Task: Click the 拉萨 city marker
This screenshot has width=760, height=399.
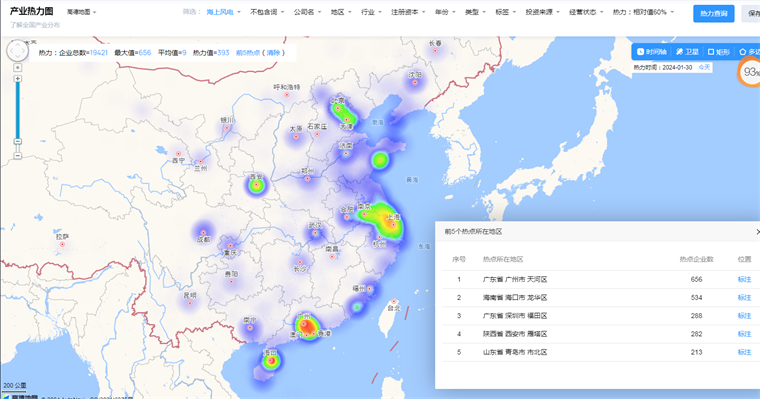Action: pyautogui.click(x=62, y=244)
